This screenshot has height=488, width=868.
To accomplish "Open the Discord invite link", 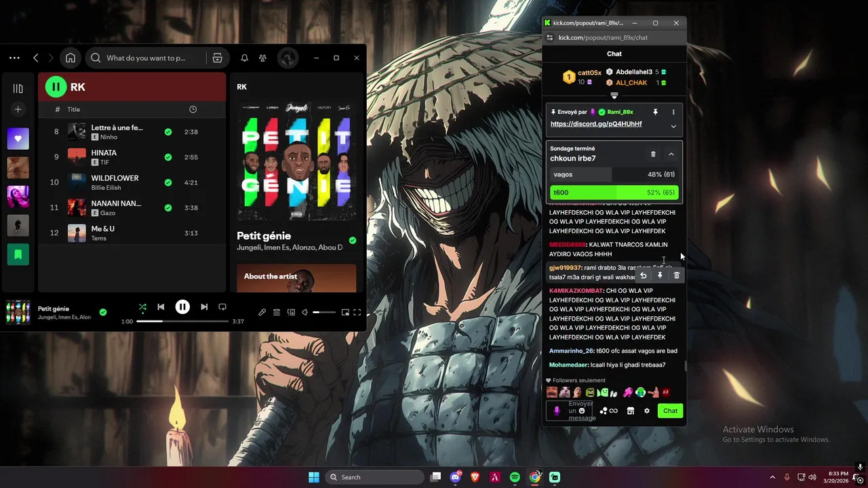I will click(x=596, y=124).
